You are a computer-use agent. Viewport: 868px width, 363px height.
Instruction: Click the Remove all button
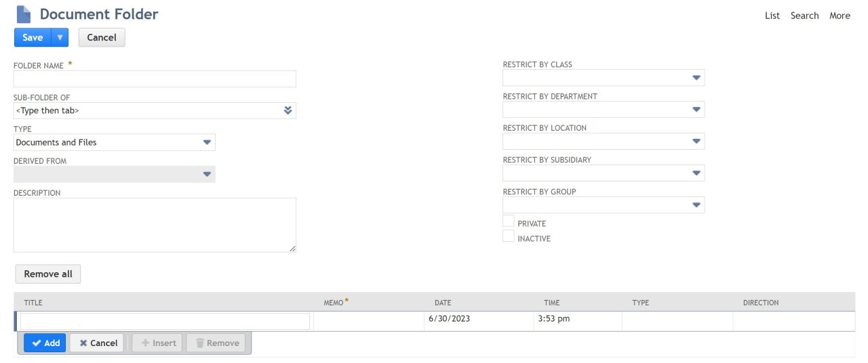tap(48, 274)
